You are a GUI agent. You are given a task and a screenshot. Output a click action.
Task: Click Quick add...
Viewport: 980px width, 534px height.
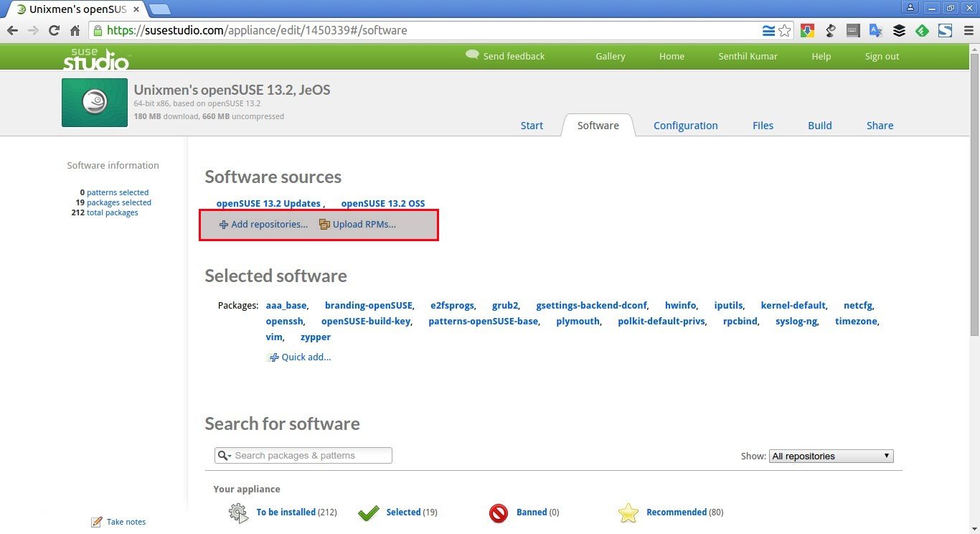(299, 357)
